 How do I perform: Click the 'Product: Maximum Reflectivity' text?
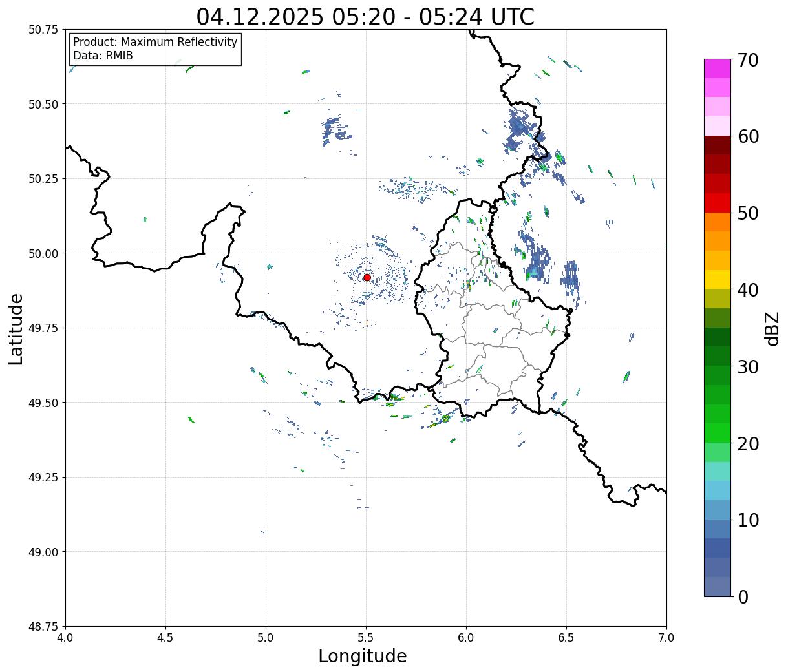tap(155, 42)
